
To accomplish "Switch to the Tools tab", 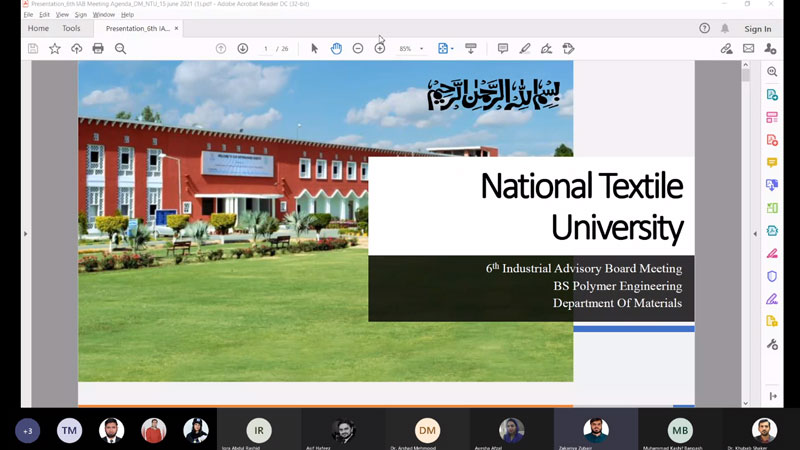I will (71, 29).
